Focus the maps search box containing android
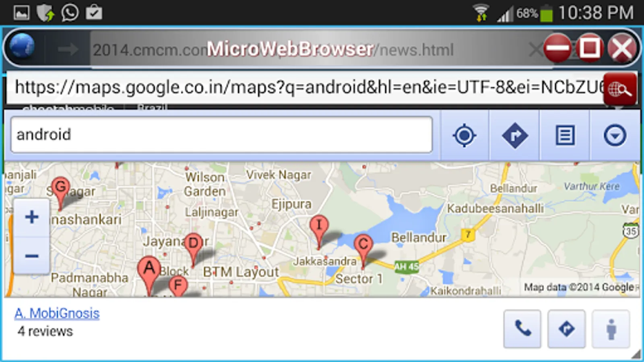This screenshot has width=644, height=362. click(222, 135)
